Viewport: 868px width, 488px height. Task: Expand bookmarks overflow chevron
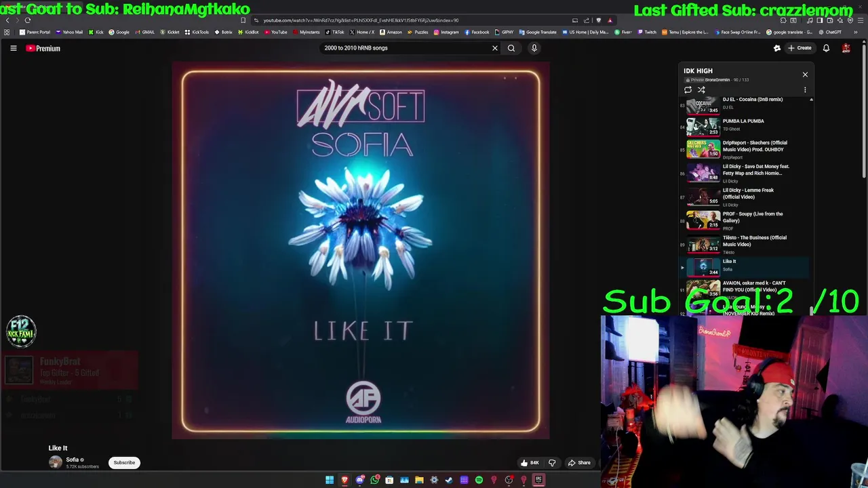pos(856,32)
